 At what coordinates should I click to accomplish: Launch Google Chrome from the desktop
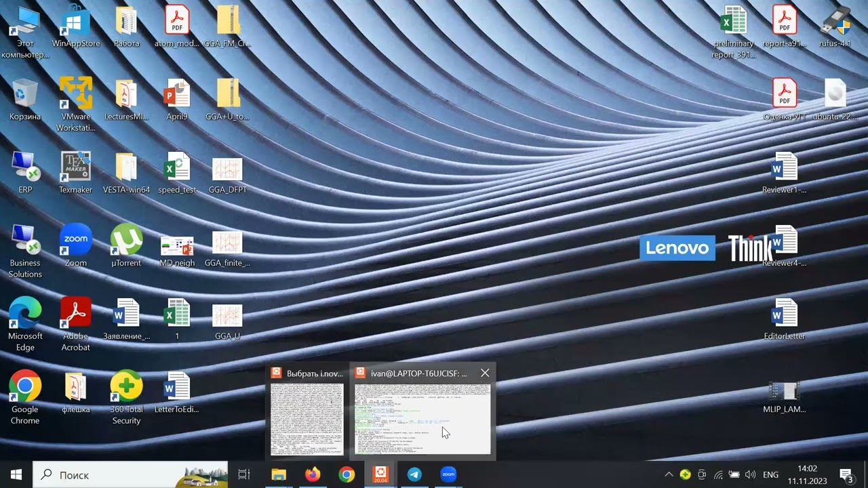click(25, 399)
